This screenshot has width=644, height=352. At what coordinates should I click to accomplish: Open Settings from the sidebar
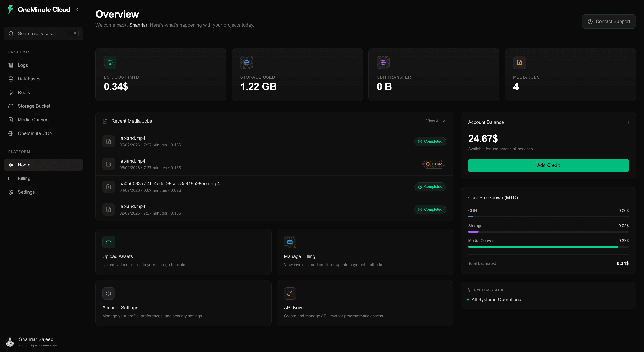click(x=26, y=192)
